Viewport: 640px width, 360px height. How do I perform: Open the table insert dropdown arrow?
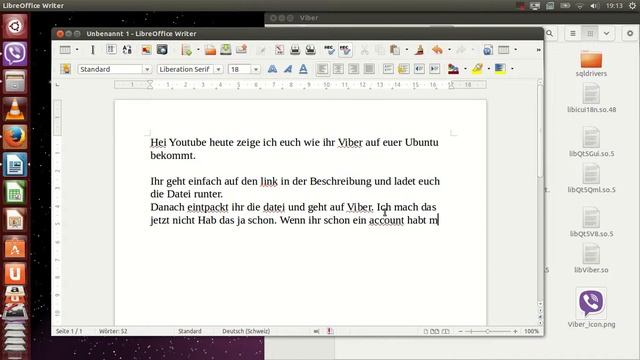click(x=77, y=50)
